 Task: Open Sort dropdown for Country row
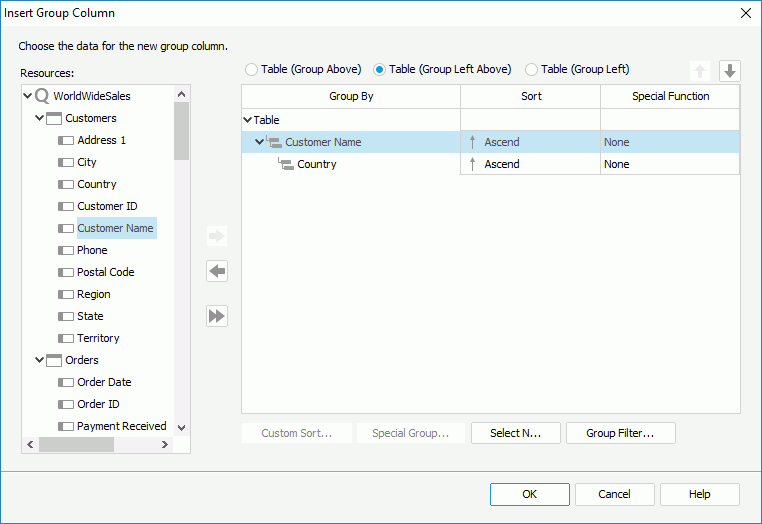pos(530,164)
